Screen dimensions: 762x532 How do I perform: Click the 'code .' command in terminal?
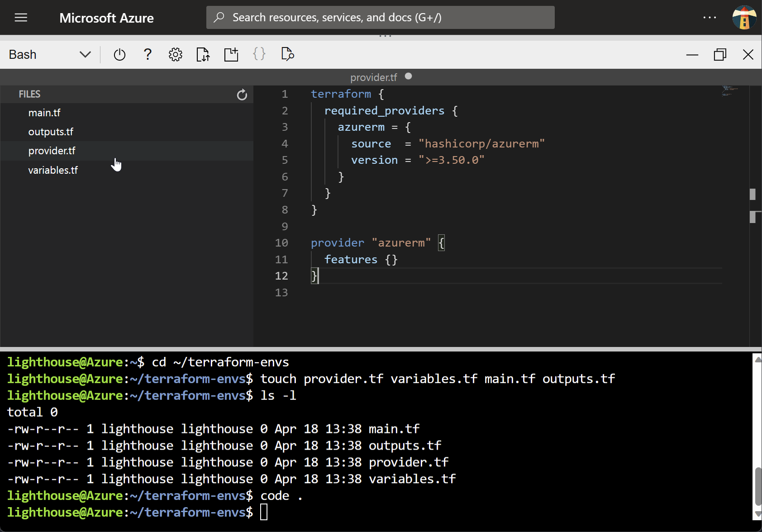pyautogui.click(x=281, y=496)
